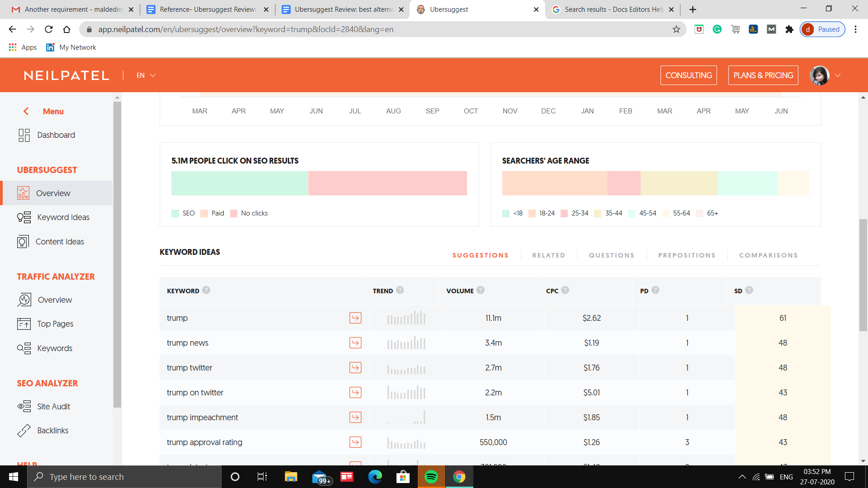
Task: Click NEILPATEL logo
Action: click(x=66, y=75)
